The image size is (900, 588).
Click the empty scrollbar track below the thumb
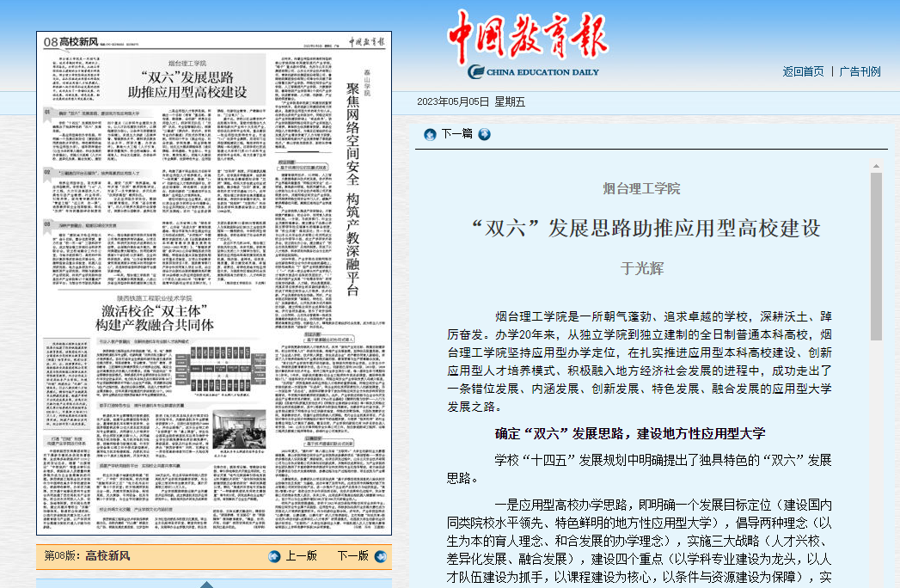tap(876, 473)
